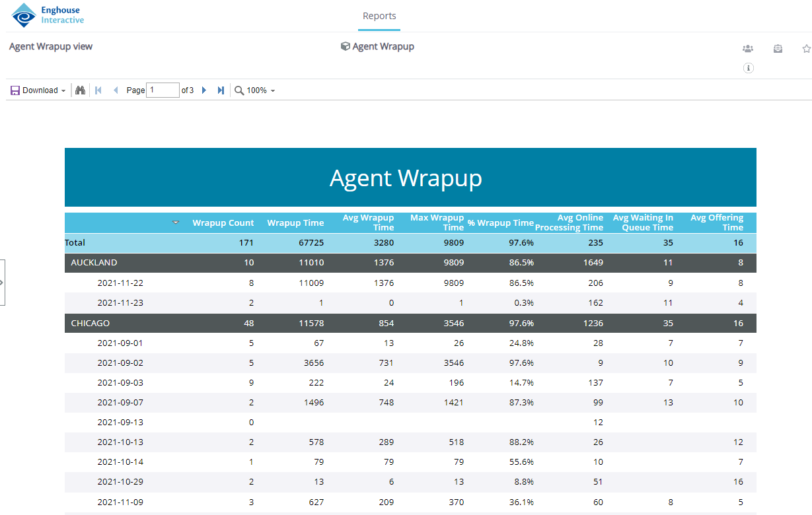Jump to the first page of the report
This screenshot has width=812, height=515.
[98, 90]
